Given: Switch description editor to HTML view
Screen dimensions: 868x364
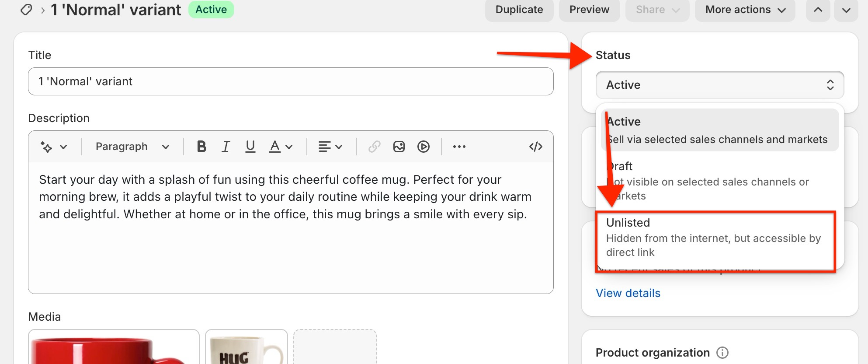Looking at the screenshot, I should pos(536,147).
